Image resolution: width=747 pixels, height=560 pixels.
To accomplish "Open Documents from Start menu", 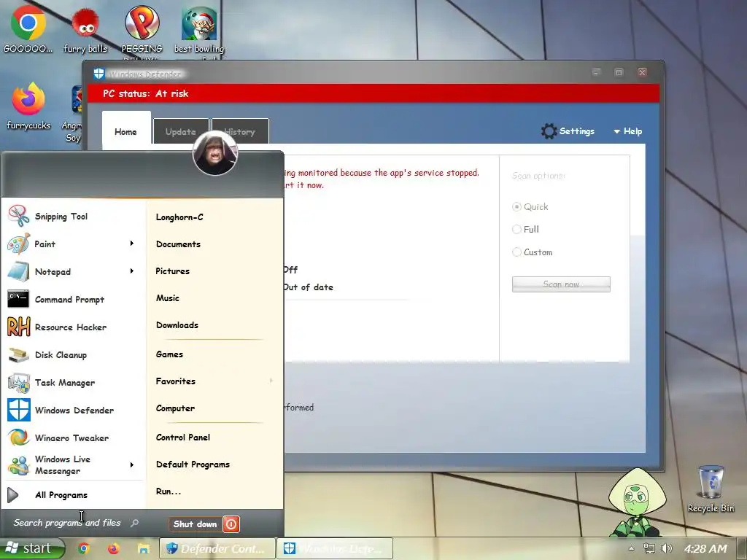I will (178, 244).
